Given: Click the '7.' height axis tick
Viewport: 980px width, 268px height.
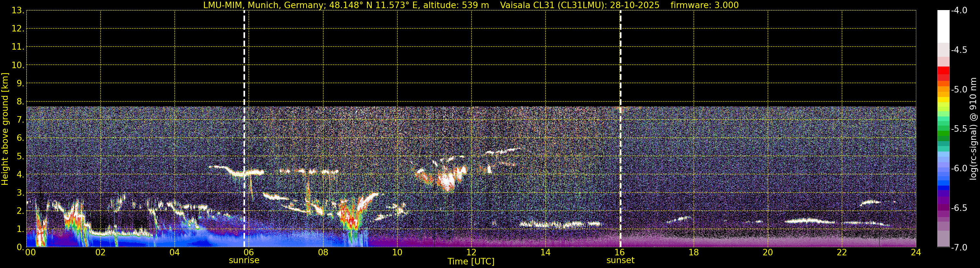Looking at the screenshot, I should 20,120.
